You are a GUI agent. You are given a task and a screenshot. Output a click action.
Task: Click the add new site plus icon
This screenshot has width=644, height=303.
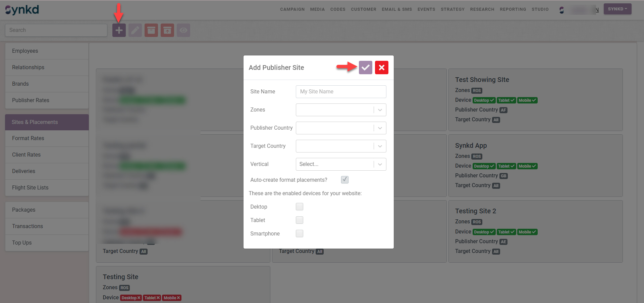pos(119,30)
